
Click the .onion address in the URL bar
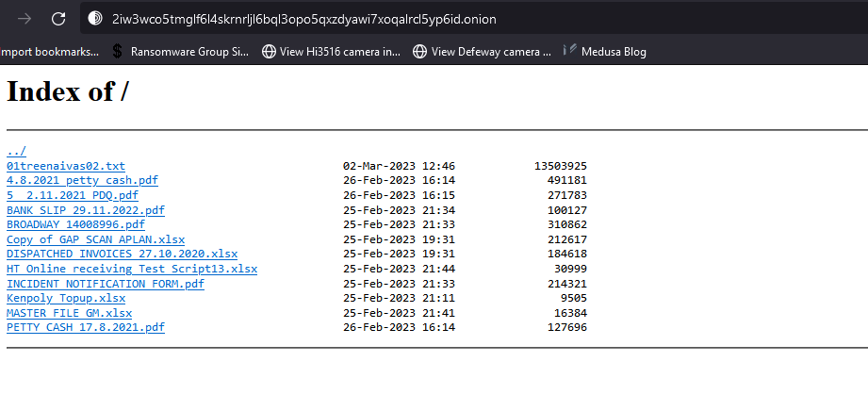303,20
